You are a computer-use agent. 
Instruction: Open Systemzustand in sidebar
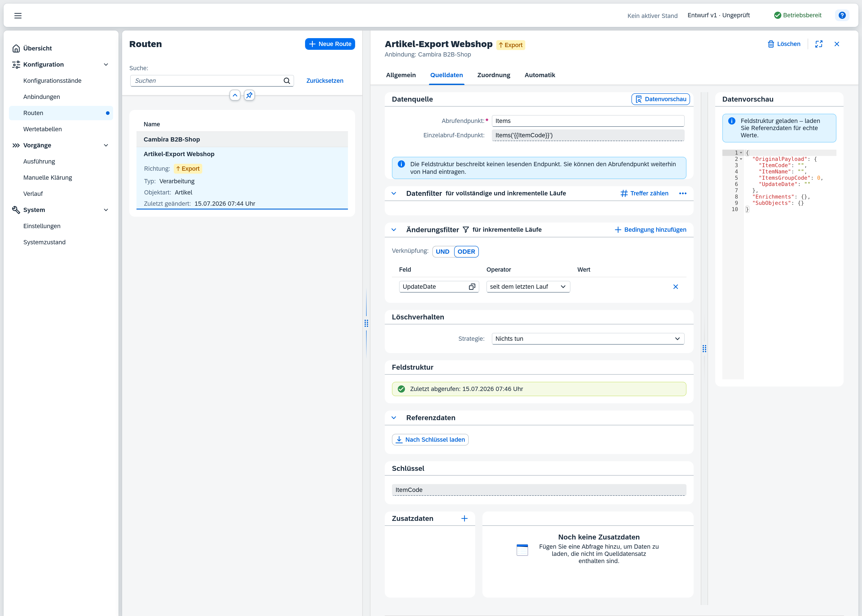[x=61, y=242]
